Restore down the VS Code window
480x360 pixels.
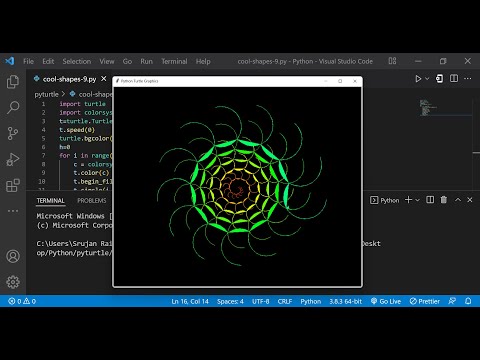443,61
